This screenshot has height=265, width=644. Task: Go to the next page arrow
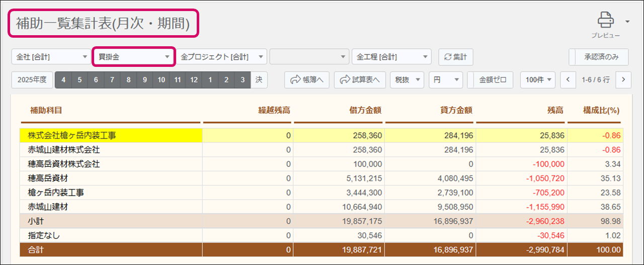pyautogui.click(x=623, y=79)
